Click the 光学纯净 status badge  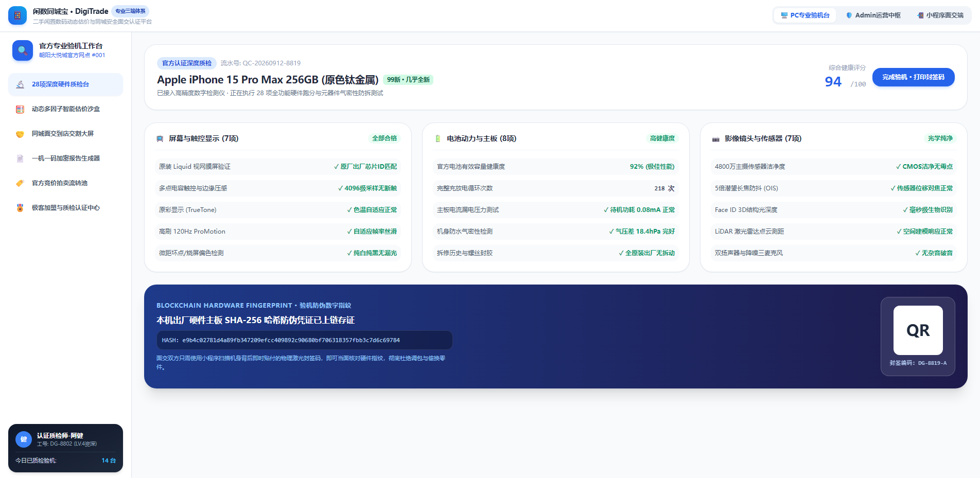940,138
